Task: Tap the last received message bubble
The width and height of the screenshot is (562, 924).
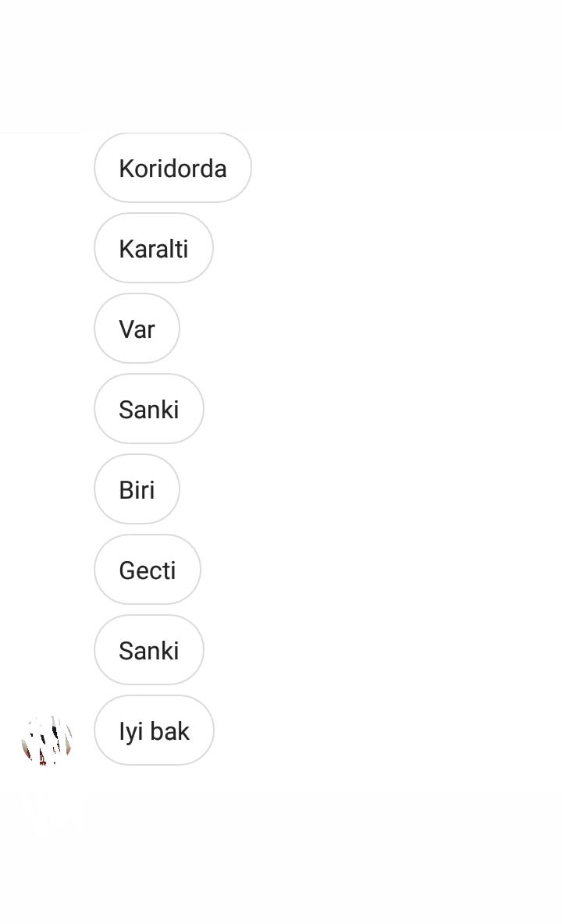Action: coord(154,730)
